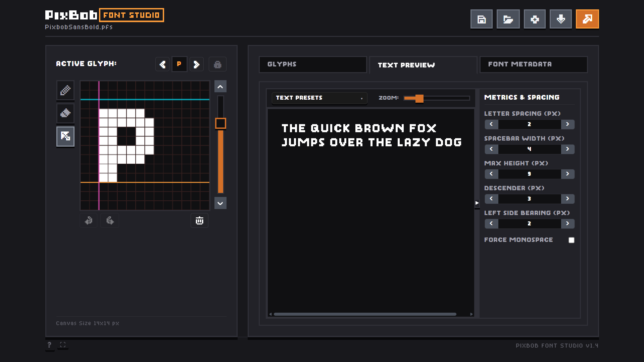
Task: Select the Eraser tool
Action: click(65, 113)
